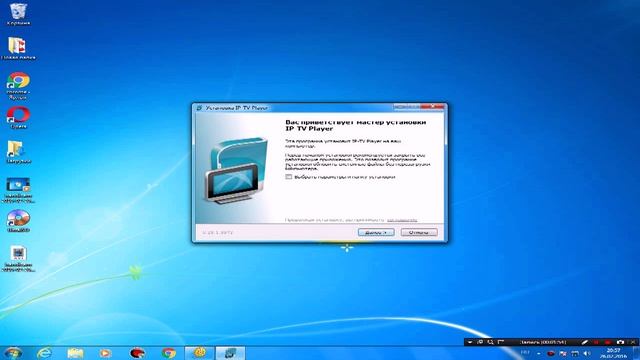Launch Google Chrome from the taskbar
This screenshot has width=640, height=360.
pos(168,353)
